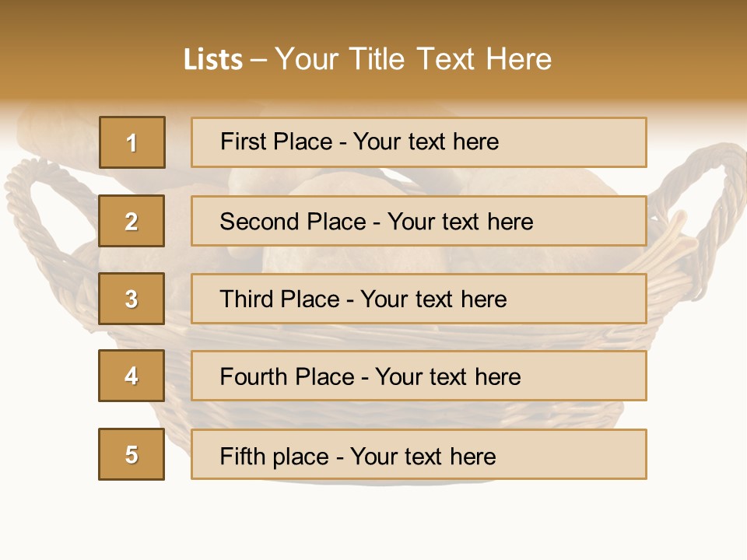This screenshot has width=747, height=560.
Task: Select the number 5 box
Action: pyautogui.click(x=132, y=454)
